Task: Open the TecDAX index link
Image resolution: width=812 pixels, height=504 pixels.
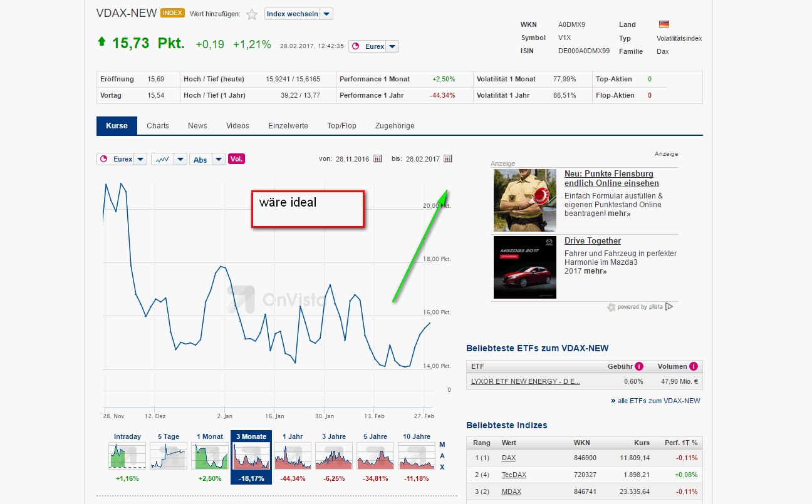Action: pos(514,475)
